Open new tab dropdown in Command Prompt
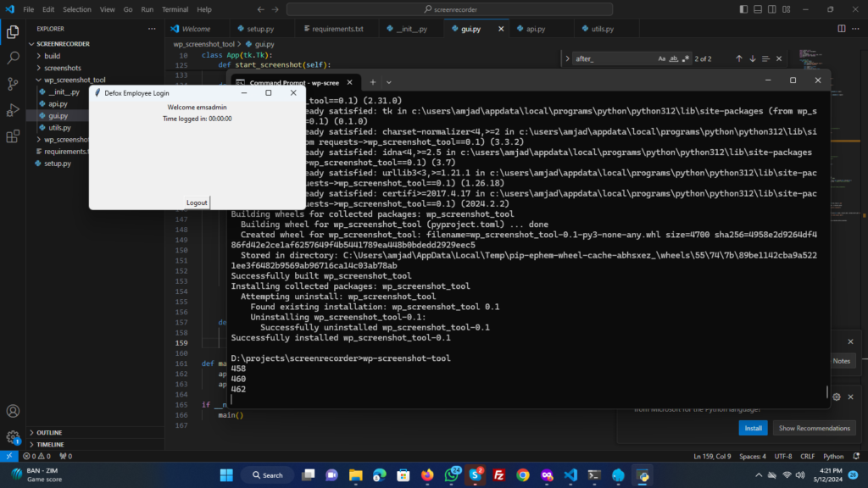 point(388,82)
